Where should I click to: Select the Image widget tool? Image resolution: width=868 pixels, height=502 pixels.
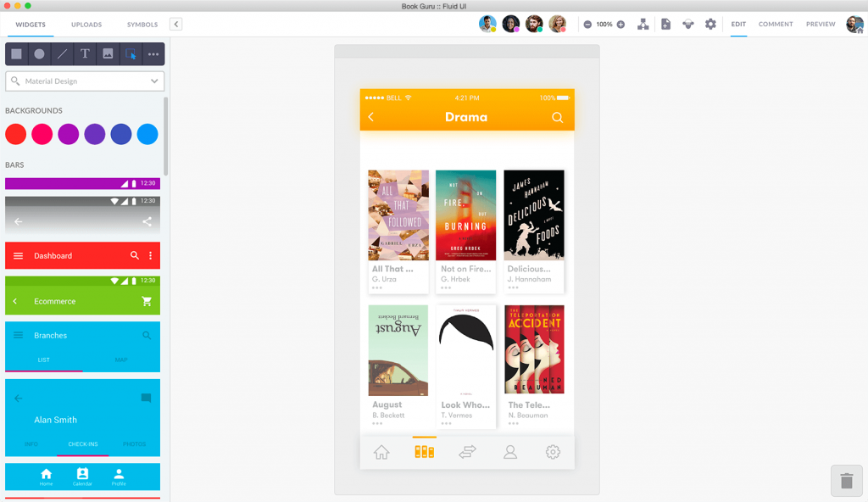click(x=108, y=53)
